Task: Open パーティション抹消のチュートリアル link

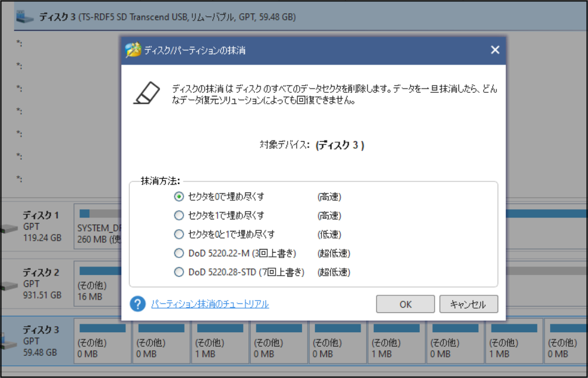Action: tap(210, 304)
